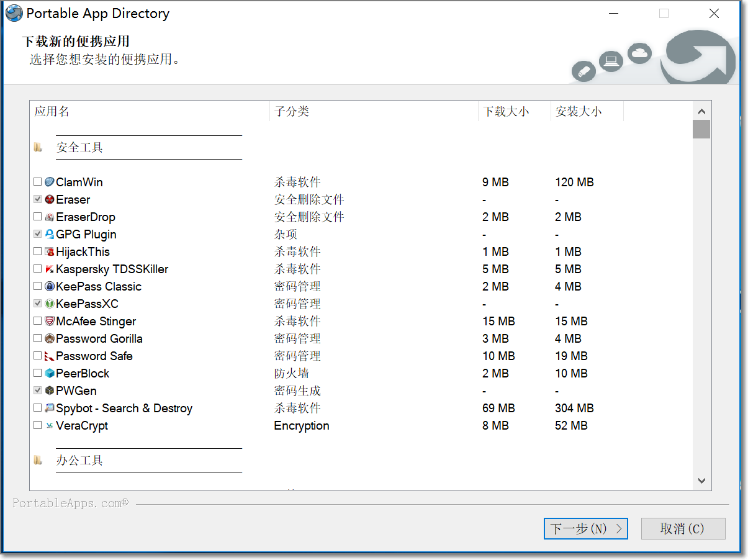Click the Kaspersky TDSSKiller icon

[x=50, y=269]
